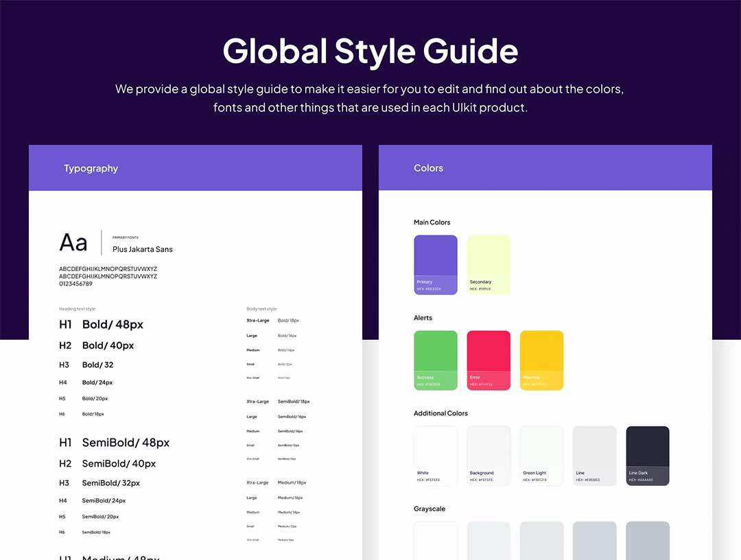Click the White additional color swatch
This screenshot has width=741, height=560.
(435, 455)
